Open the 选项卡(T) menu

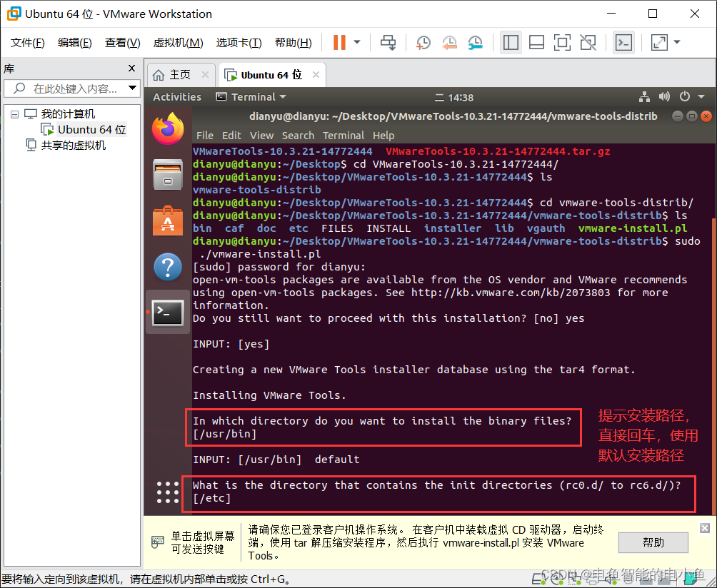pos(239,43)
